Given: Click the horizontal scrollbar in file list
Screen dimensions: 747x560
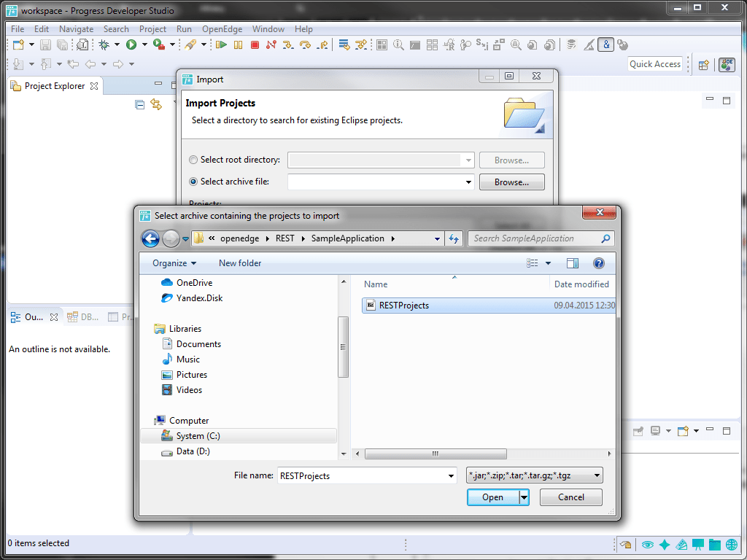Looking at the screenshot, I should pyautogui.click(x=436, y=454).
